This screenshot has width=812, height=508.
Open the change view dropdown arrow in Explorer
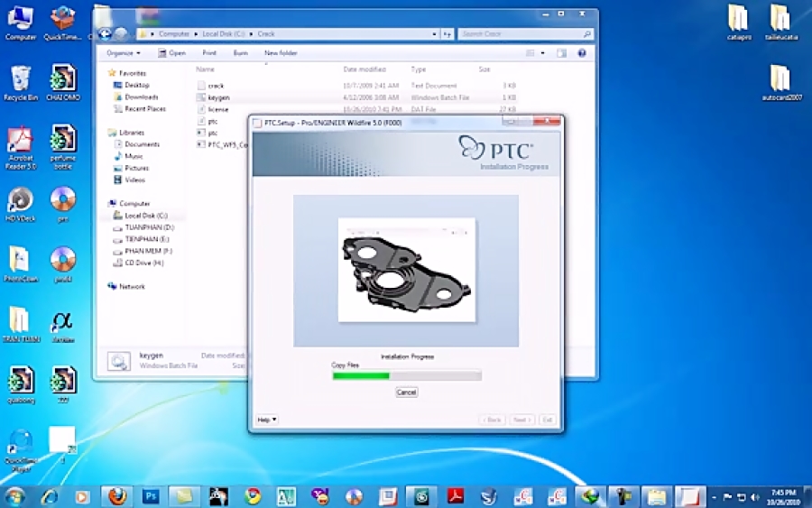point(543,53)
